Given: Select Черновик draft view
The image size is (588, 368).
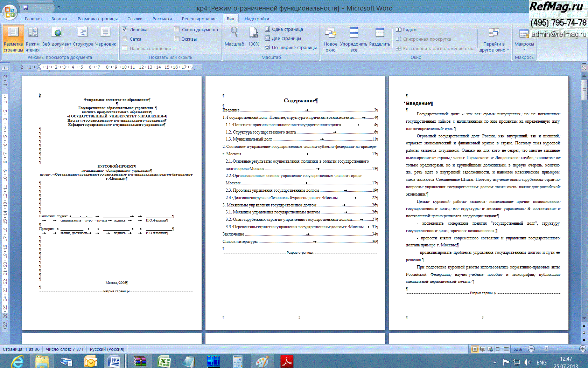Looking at the screenshot, I should (x=105, y=38).
